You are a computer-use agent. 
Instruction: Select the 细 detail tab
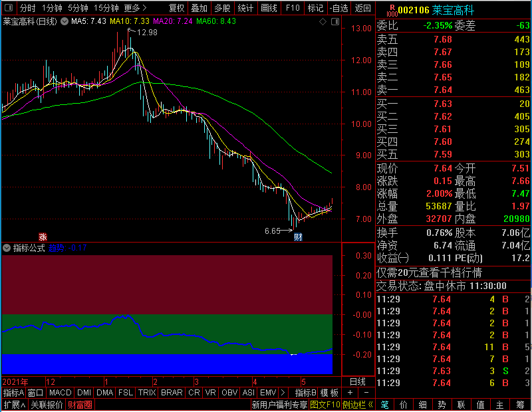click(x=422, y=405)
